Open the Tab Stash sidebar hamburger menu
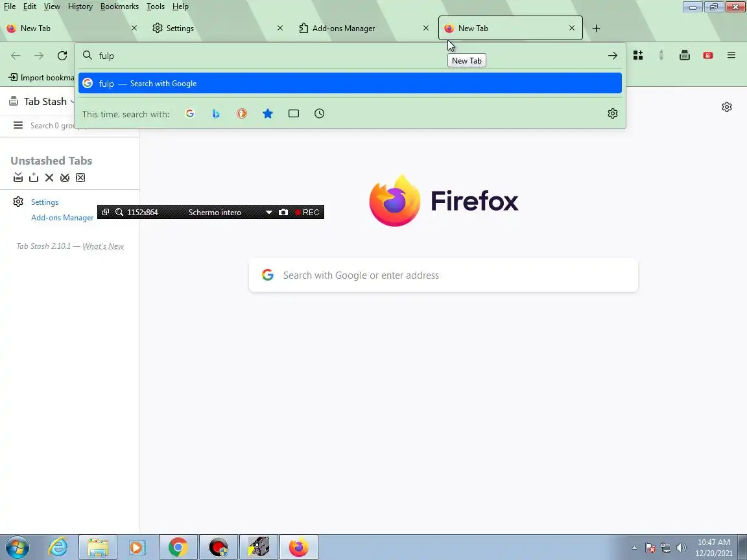 click(18, 125)
